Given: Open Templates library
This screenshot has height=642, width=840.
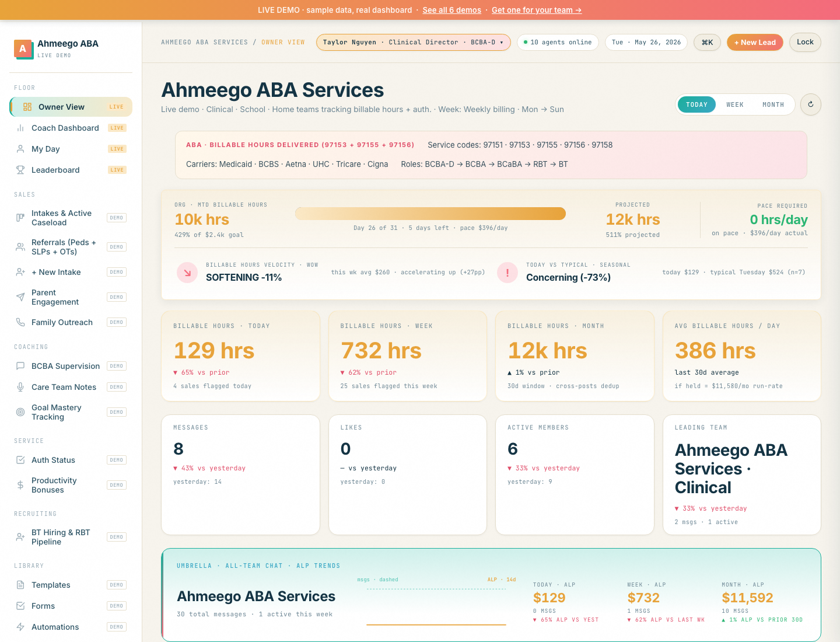Looking at the screenshot, I should (71, 585).
